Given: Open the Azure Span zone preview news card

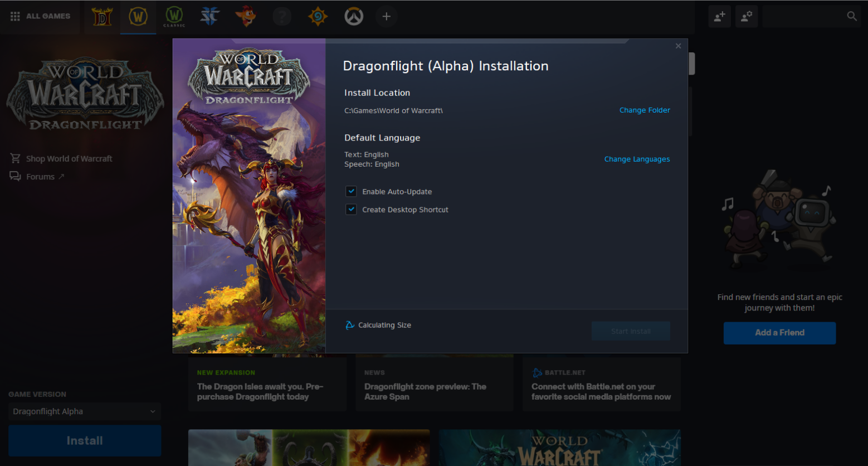Looking at the screenshot, I should point(435,385).
